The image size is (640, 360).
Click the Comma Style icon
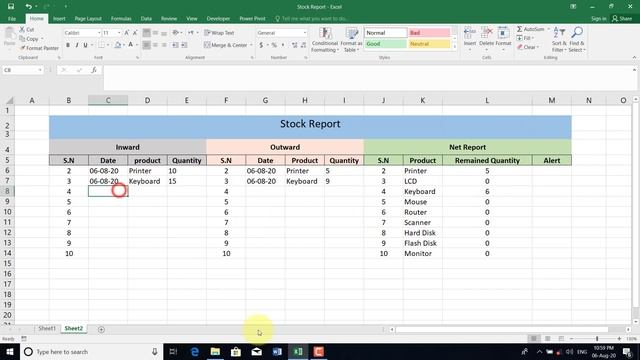pos(283,45)
